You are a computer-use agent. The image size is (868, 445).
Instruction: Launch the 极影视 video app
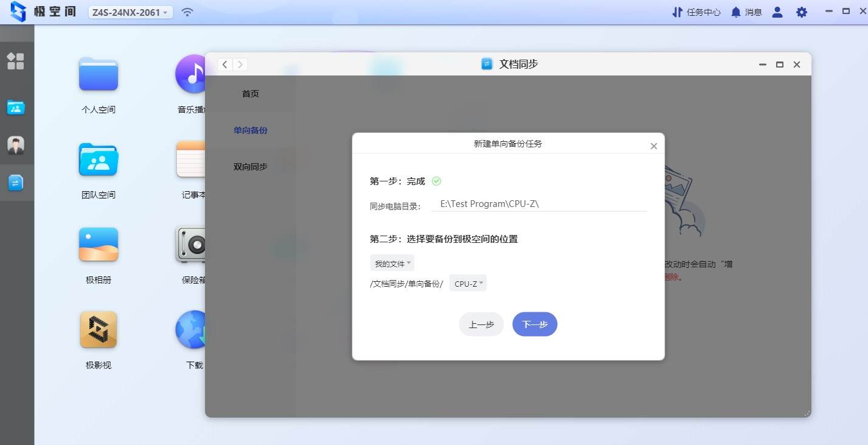point(97,329)
